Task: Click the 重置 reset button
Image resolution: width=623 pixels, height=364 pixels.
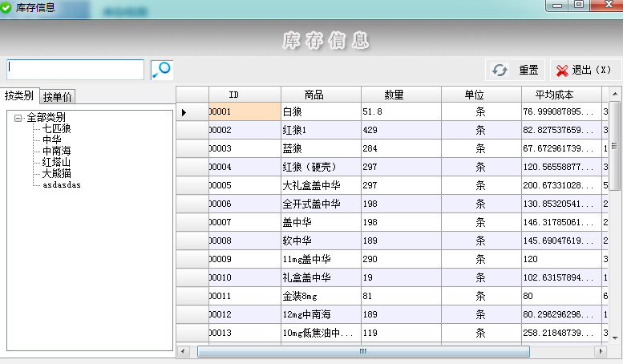Action: 515,70
